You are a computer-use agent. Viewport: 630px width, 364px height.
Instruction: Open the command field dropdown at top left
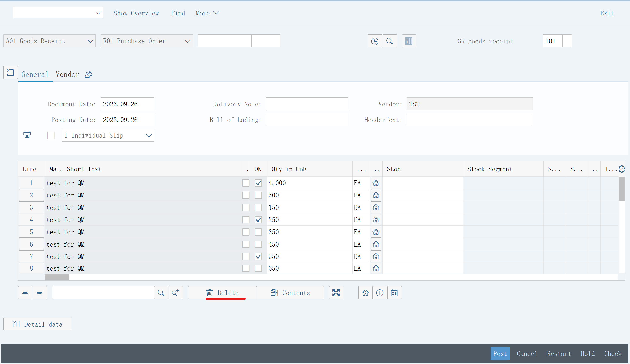(98, 13)
